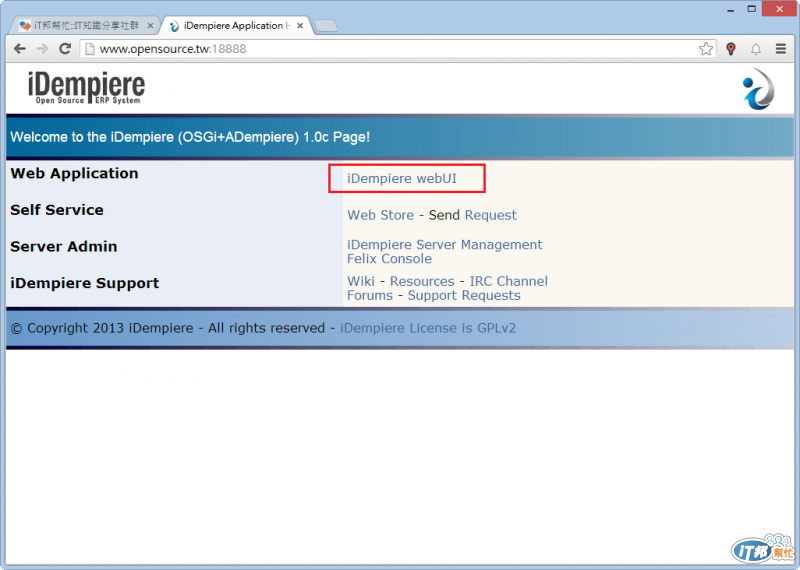Open the Chrome hamburger menu
The width and height of the screenshot is (800, 570).
point(781,49)
